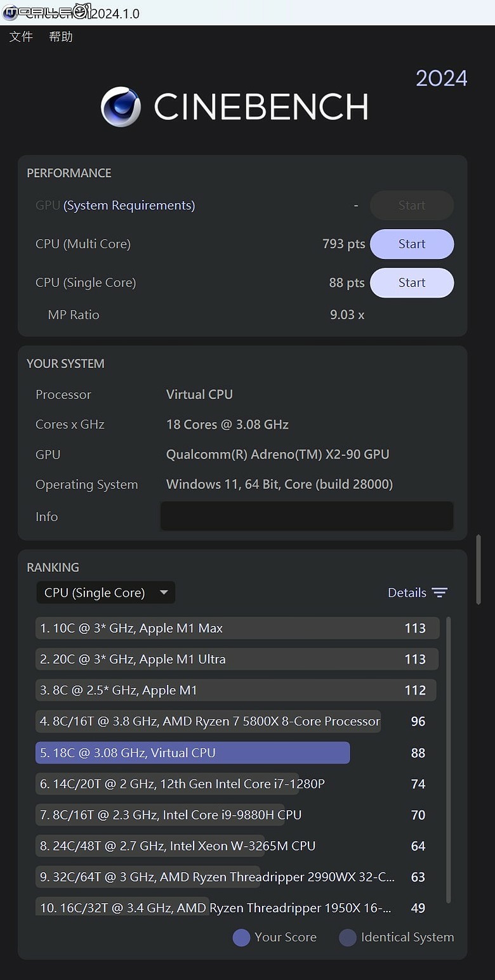
Task: Click the PERFORMANCE section heading
Action: pos(69,173)
